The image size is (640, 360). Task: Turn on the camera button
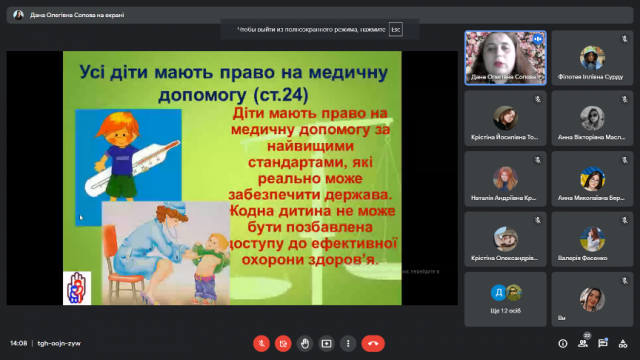(283, 343)
